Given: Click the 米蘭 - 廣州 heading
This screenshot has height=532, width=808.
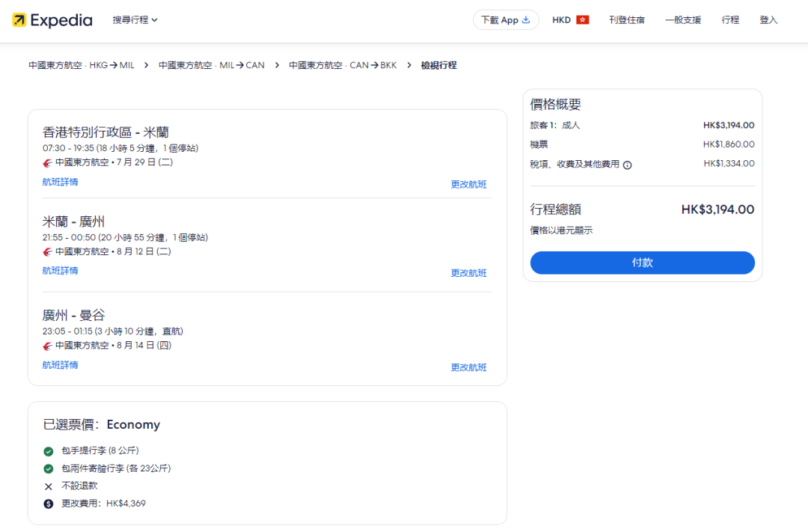Looking at the screenshot, I should coord(73,221).
